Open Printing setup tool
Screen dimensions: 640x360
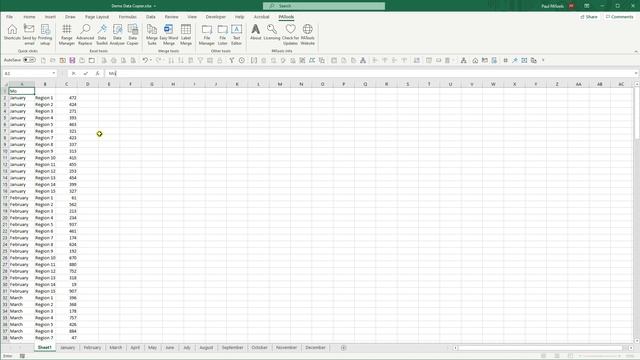45,34
